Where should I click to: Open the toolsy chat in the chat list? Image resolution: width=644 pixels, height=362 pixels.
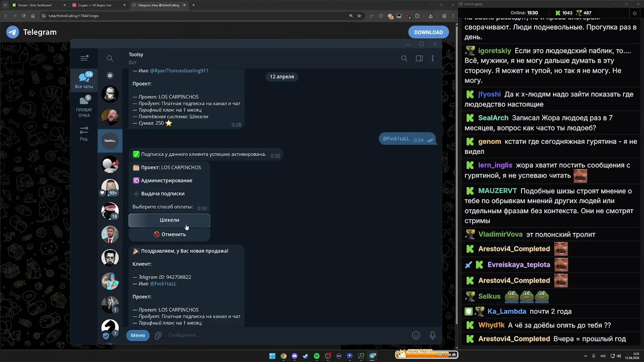click(110, 141)
